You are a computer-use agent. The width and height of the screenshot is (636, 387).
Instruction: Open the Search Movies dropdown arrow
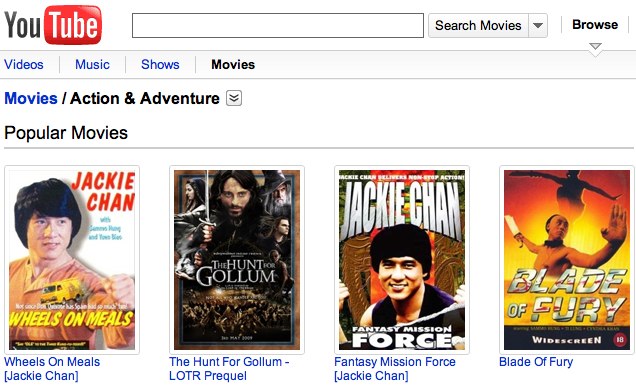tap(538, 26)
